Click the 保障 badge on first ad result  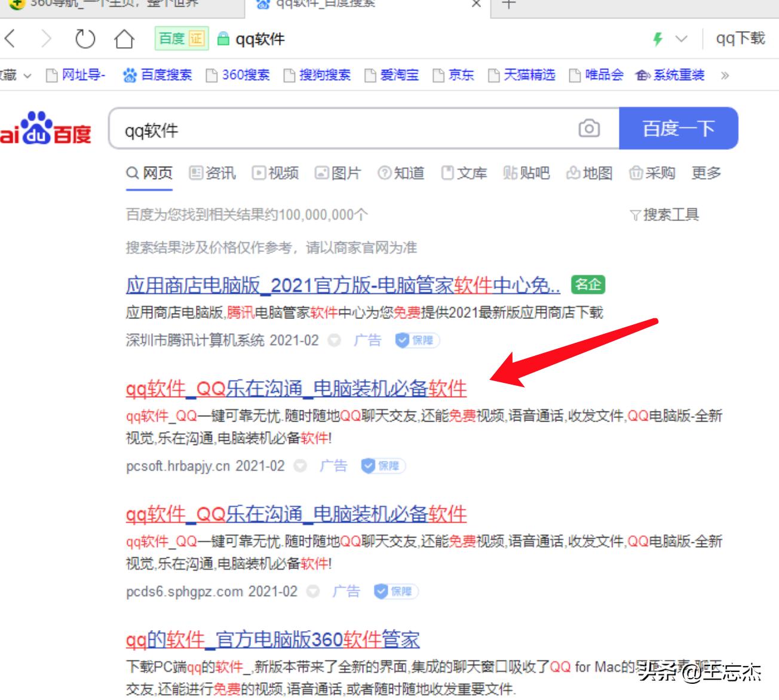click(418, 340)
